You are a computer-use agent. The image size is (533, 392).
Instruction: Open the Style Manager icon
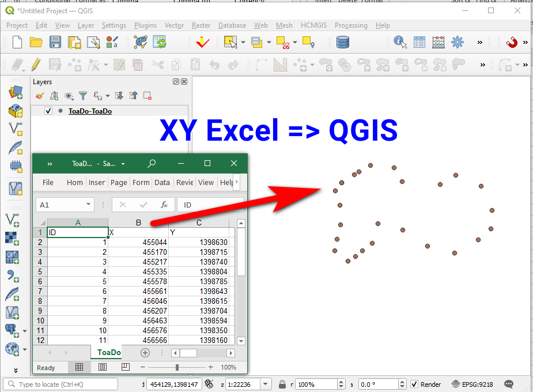[112, 42]
